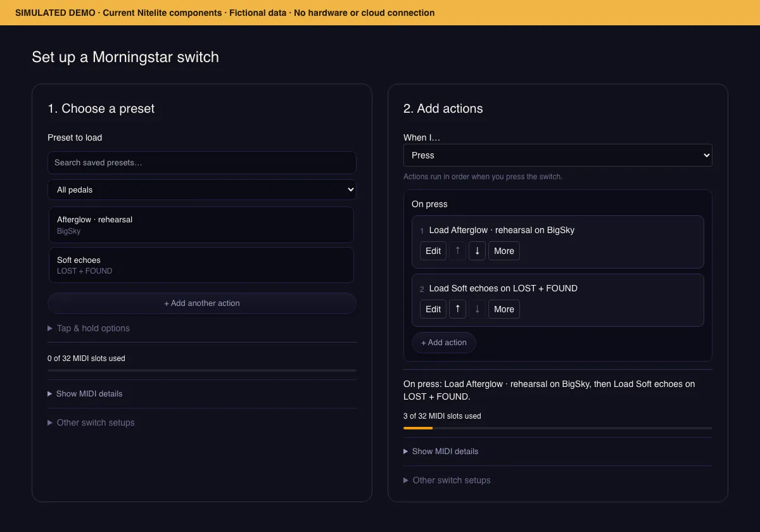The height and width of the screenshot is (532, 760).
Task: Click 'Load Afterglow · rehearsal on BigSky' text
Action: click(x=502, y=230)
